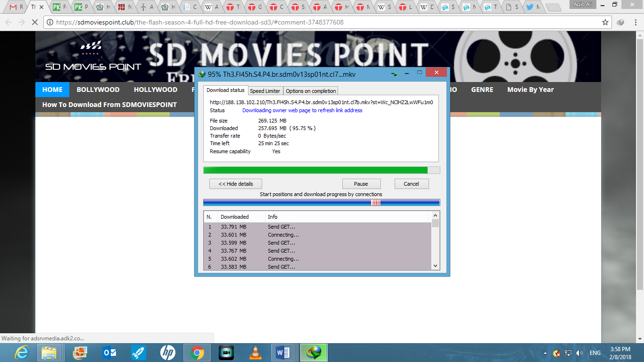Image resolution: width=644 pixels, height=362 pixels.
Task: Click the green arrow icon in the IDM title bar
Action: coord(395,74)
